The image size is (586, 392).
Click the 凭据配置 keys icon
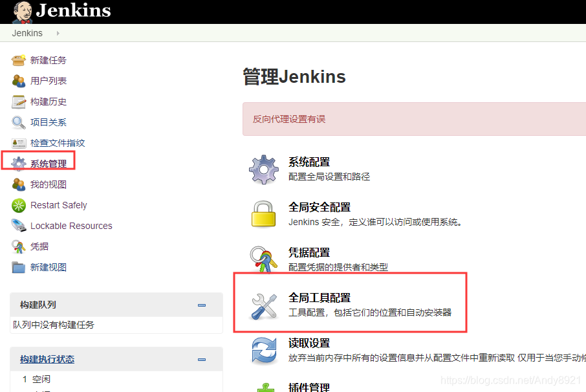coord(263,259)
